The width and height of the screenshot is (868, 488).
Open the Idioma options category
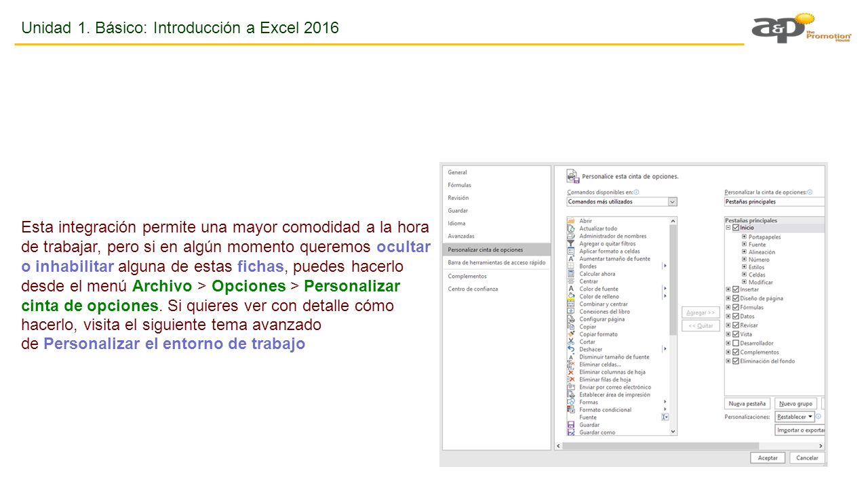coord(496,223)
